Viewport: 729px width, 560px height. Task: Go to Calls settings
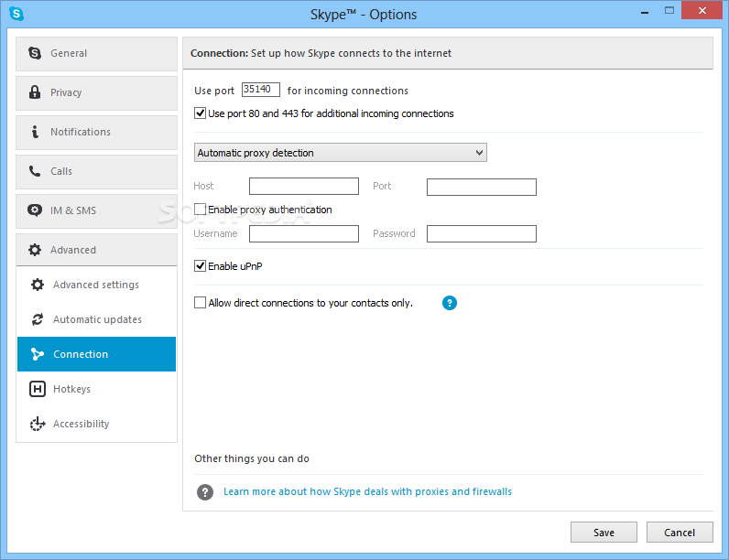(97, 172)
